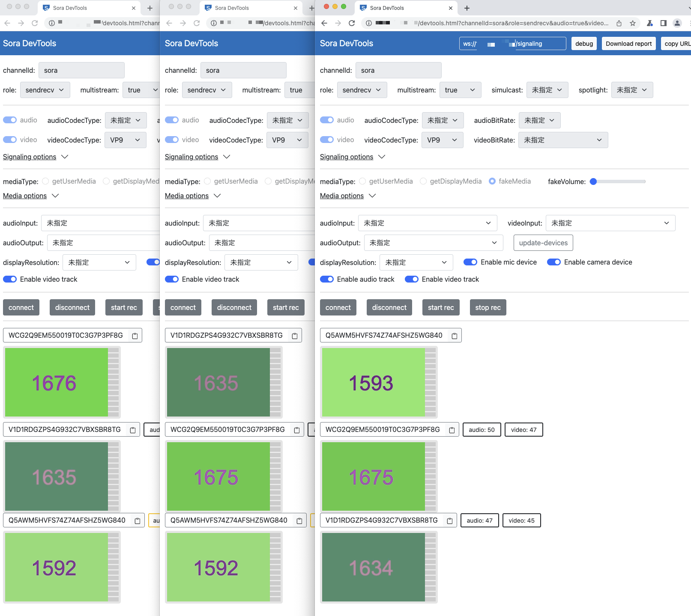This screenshot has width=691, height=616.
Task: Copy ID V1D1RDGZPS4G932C7VBXSBR8TG in left window
Action: point(133,430)
